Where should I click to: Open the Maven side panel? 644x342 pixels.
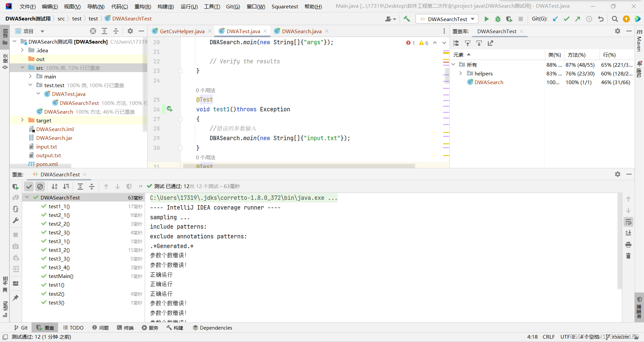coord(639,40)
